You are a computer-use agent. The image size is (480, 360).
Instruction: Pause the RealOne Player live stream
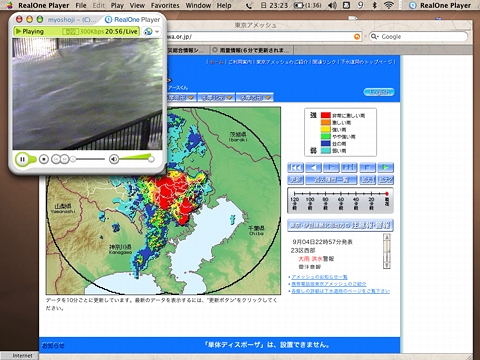(22, 159)
